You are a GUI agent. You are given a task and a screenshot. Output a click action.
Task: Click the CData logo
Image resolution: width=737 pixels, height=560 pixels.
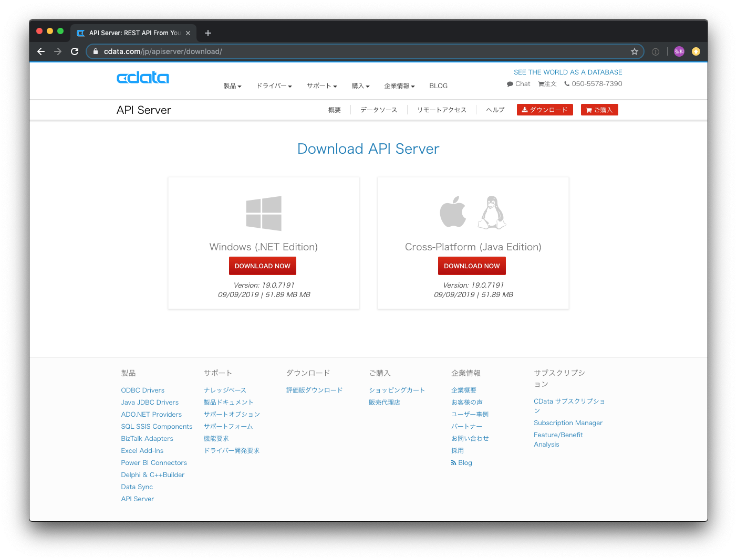pyautogui.click(x=142, y=77)
